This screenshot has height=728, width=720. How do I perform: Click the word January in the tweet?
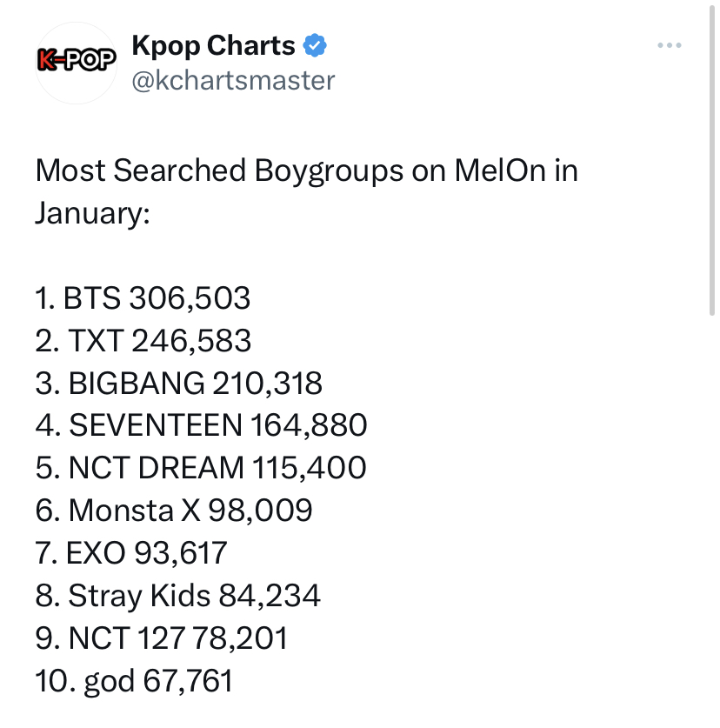93,214
